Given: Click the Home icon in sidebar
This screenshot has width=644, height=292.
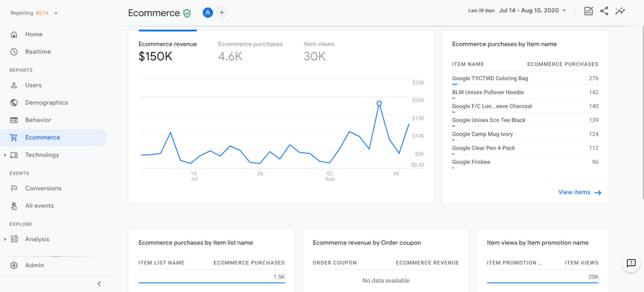Looking at the screenshot, I should click(14, 35).
